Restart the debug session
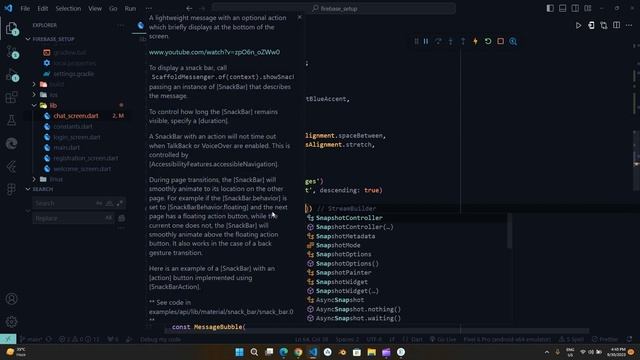 [x=488, y=41]
